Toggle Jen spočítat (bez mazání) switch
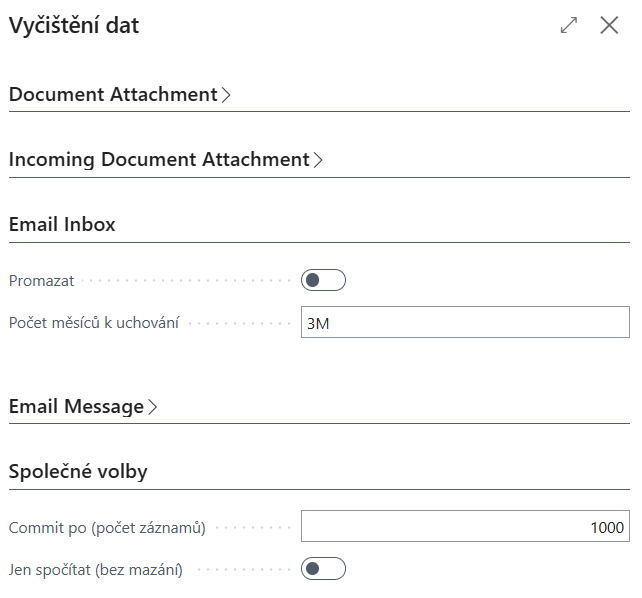 tap(323, 569)
